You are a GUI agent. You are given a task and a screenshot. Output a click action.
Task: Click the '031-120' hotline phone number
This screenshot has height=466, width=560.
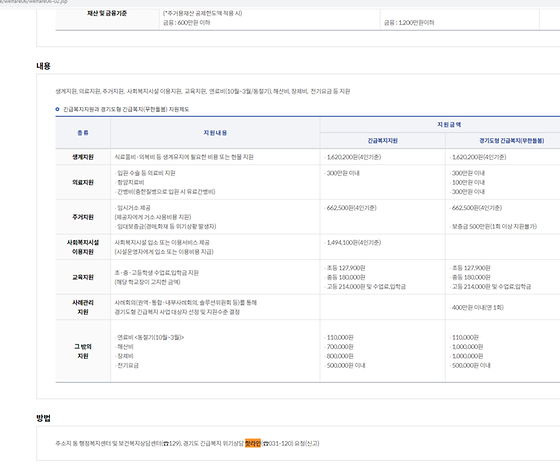pos(280,443)
